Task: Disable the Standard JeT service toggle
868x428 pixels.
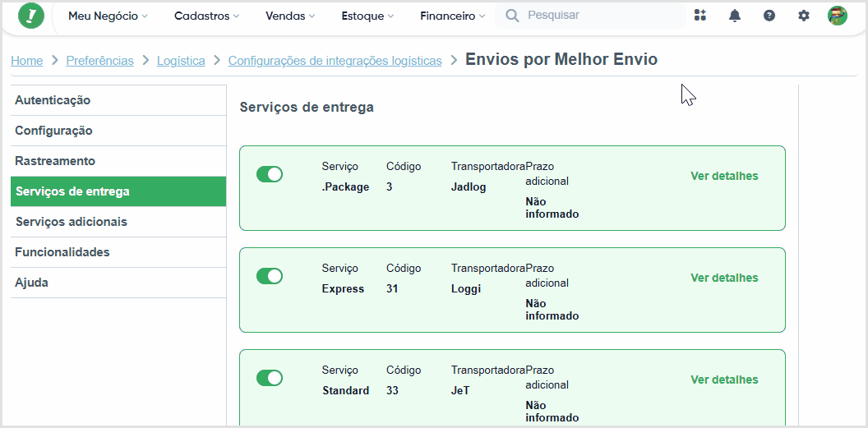Action: pos(270,378)
